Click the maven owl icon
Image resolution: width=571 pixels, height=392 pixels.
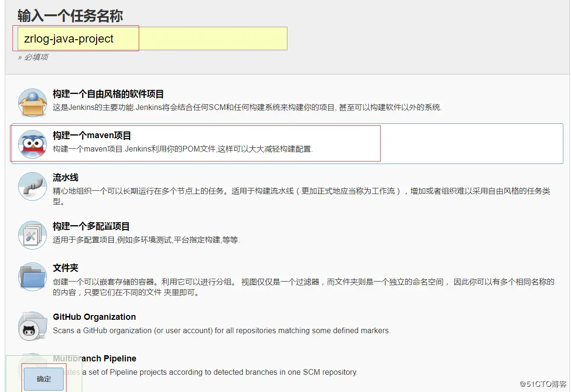[x=33, y=144]
